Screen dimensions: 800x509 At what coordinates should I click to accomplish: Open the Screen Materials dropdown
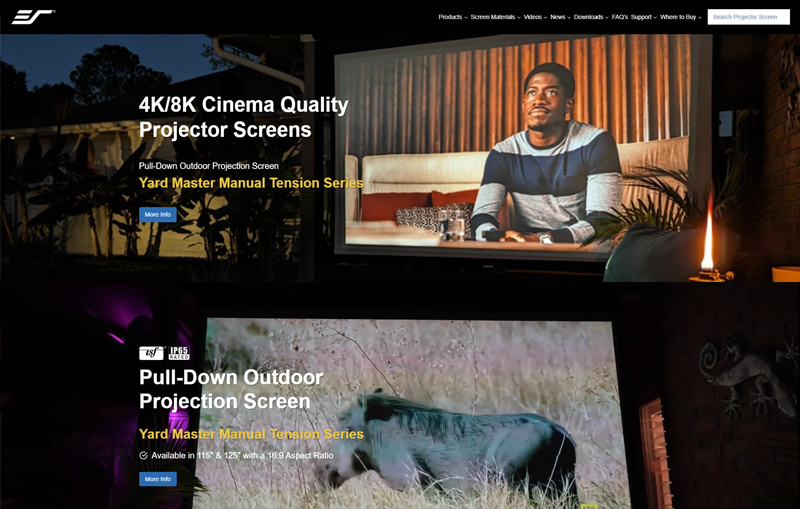[495, 17]
